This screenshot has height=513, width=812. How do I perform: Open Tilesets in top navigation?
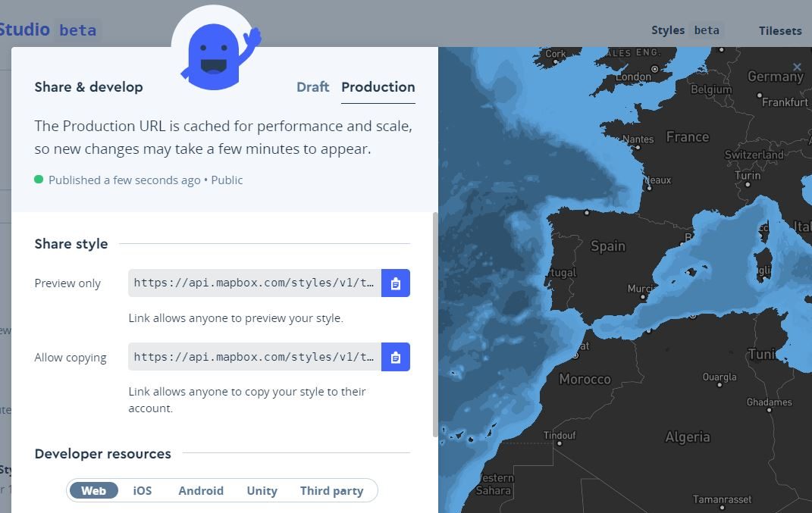[x=780, y=31]
